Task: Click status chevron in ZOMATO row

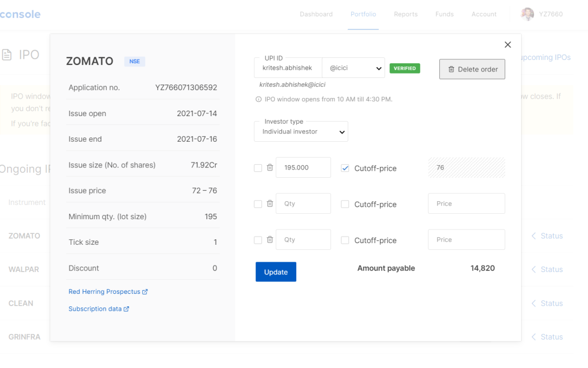Action: point(534,236)
